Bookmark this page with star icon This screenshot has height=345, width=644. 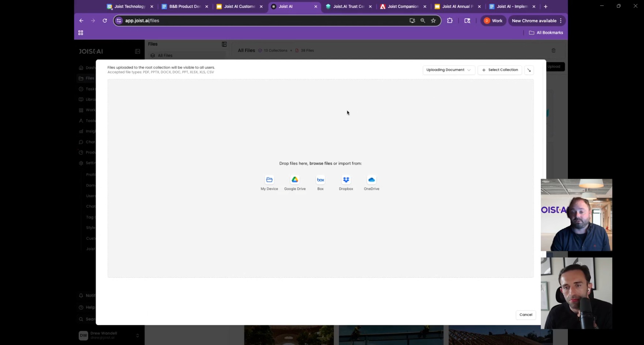click(434, 21)
